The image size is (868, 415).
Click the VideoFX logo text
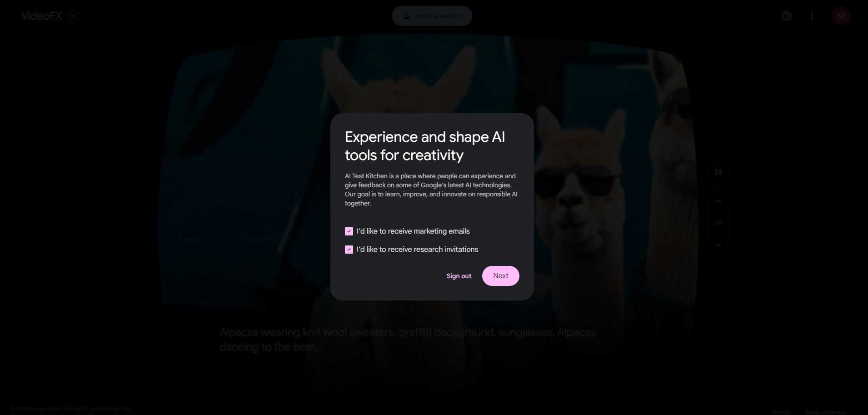tap(42, 16)
